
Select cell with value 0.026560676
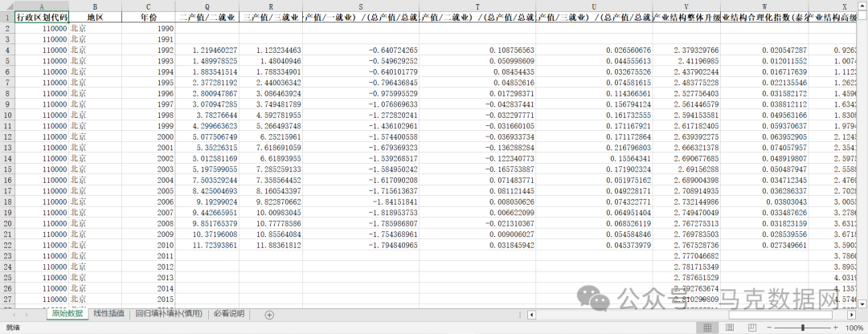[x=594, y=50]
